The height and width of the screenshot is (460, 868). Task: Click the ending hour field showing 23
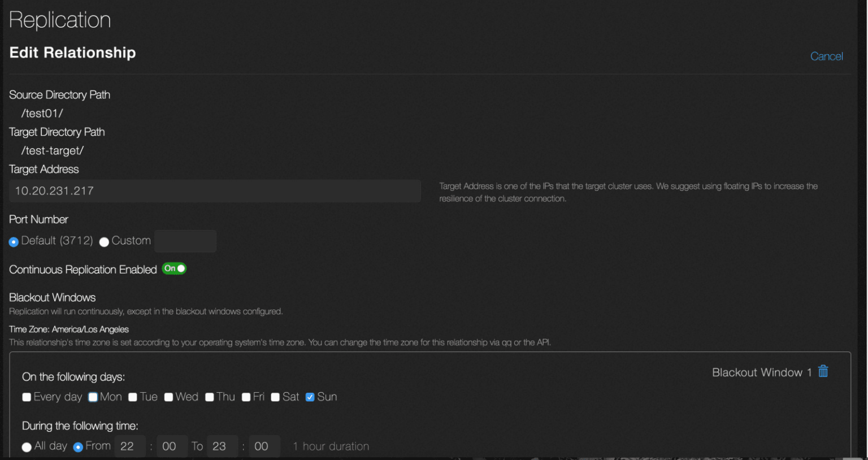(x=222, y=446)
